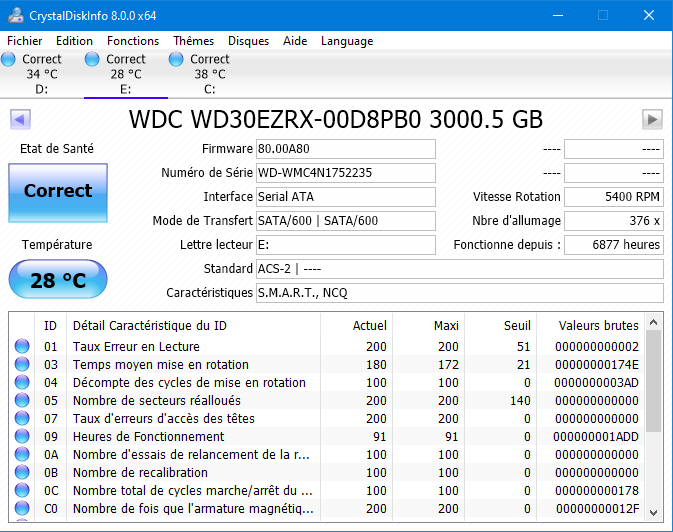Viewport: 673px width, 532px height.
Task: Select row Temps moyen mise en rotation
Action: click(327, 364)
